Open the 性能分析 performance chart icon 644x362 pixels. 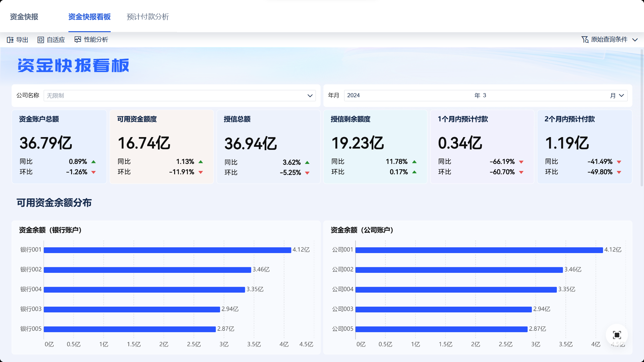click(78, 40)
